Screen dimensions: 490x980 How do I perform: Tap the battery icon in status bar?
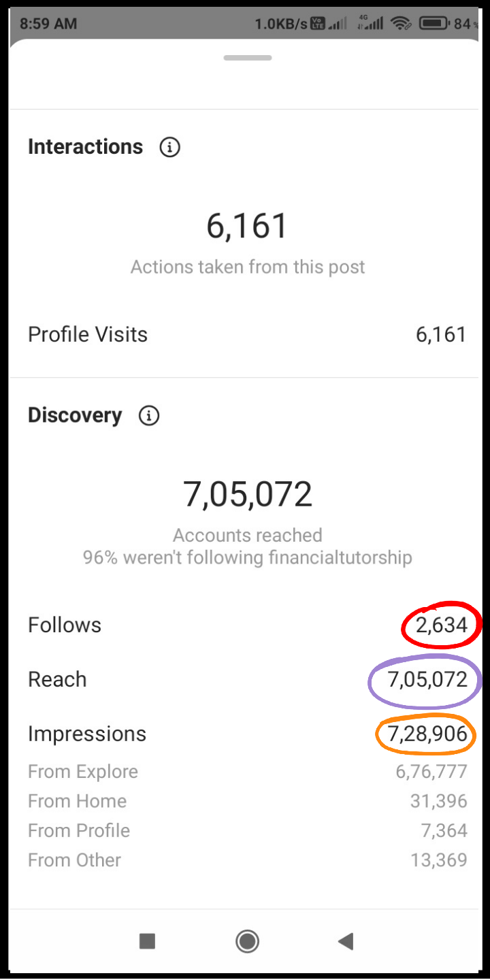[433, 24]
